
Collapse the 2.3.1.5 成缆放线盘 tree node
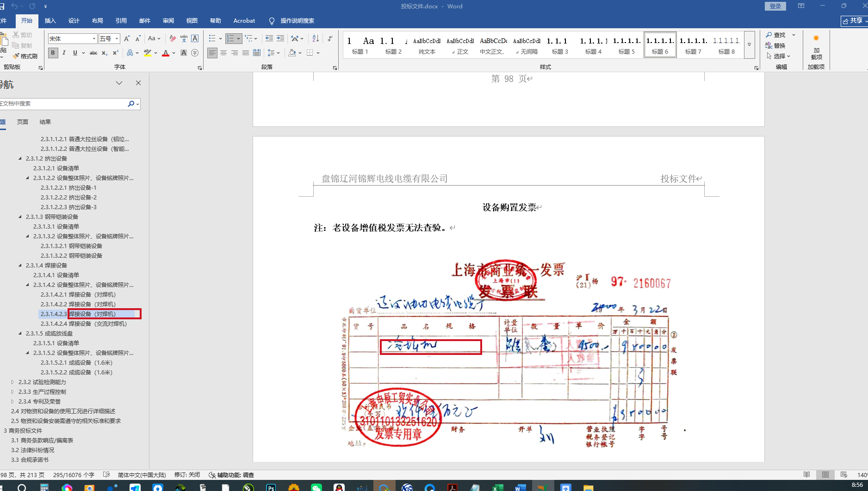point(20,333)
